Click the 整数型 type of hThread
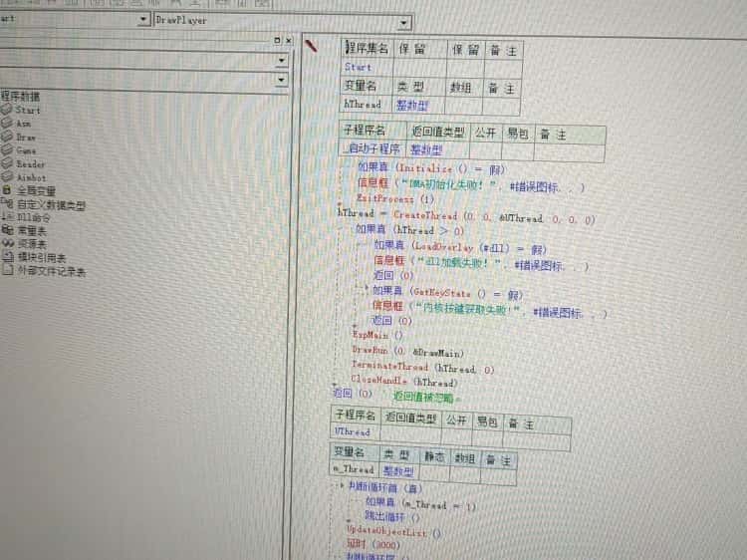747x560 pixels. (412, 106)
